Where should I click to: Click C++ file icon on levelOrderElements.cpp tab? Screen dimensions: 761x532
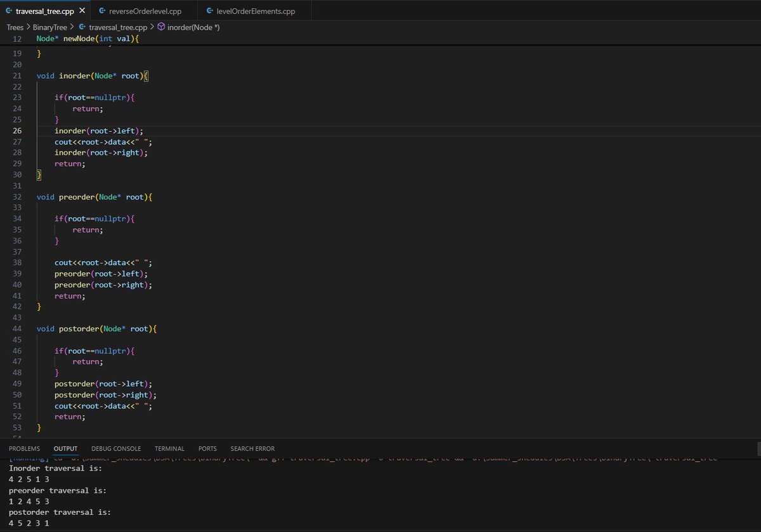tap(210, 11)
